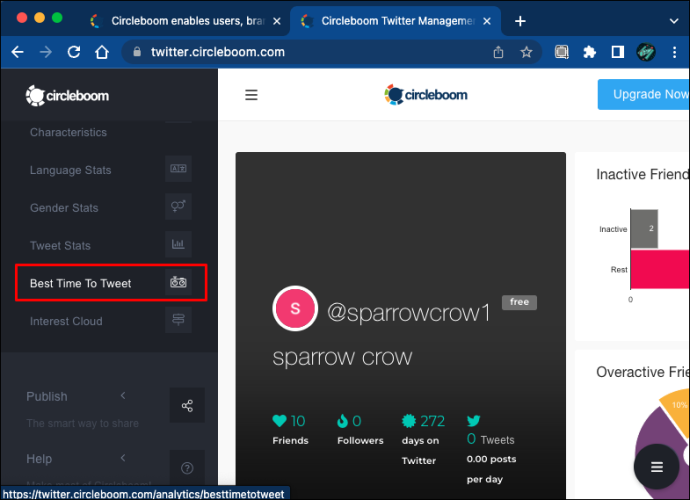Click the Overactive Friends card title
This screenshot has width=690, height=500.
tap(642, 372)
